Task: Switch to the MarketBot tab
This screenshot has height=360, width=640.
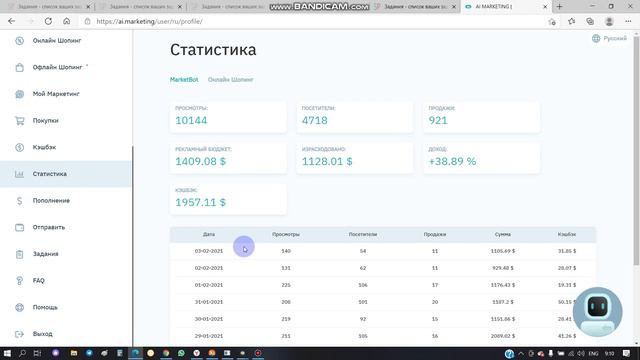Action: 184,80
